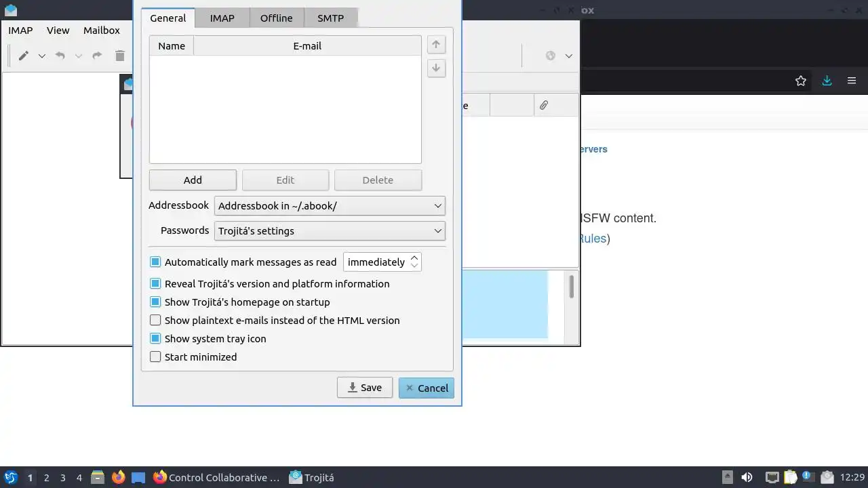Click Firefox bookmark star icon

[x=801, y=81]
